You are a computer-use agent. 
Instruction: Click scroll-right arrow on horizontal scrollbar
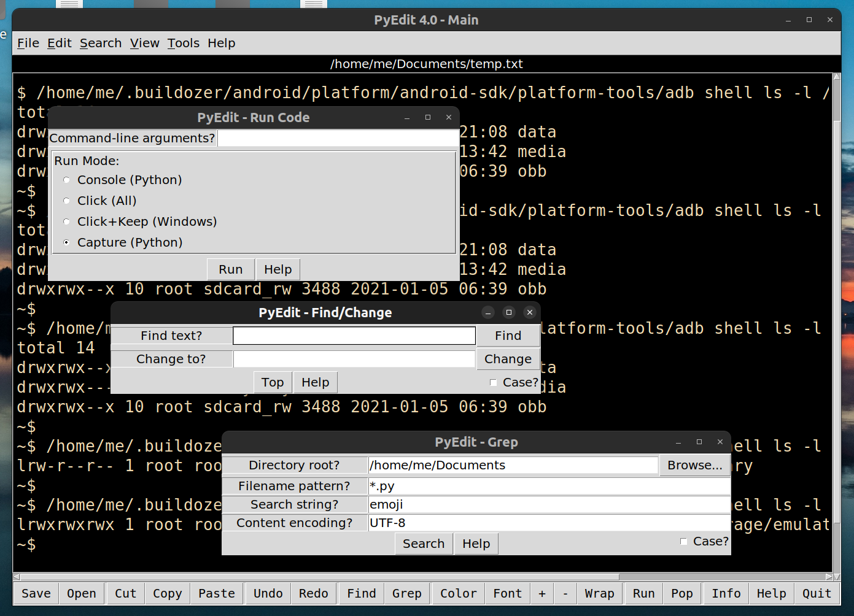point(829,577)
